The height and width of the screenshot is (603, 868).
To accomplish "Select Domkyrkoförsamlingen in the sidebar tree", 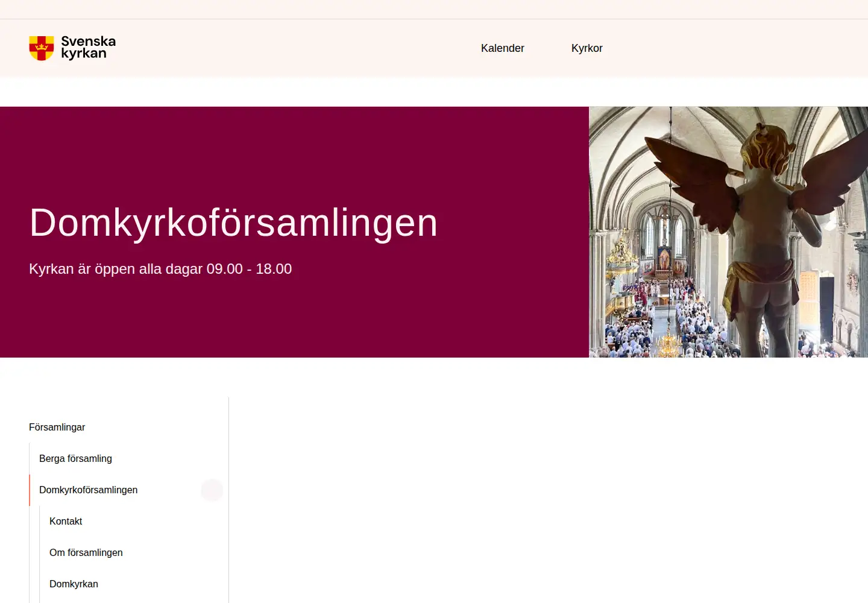I will tap(88, 490).
